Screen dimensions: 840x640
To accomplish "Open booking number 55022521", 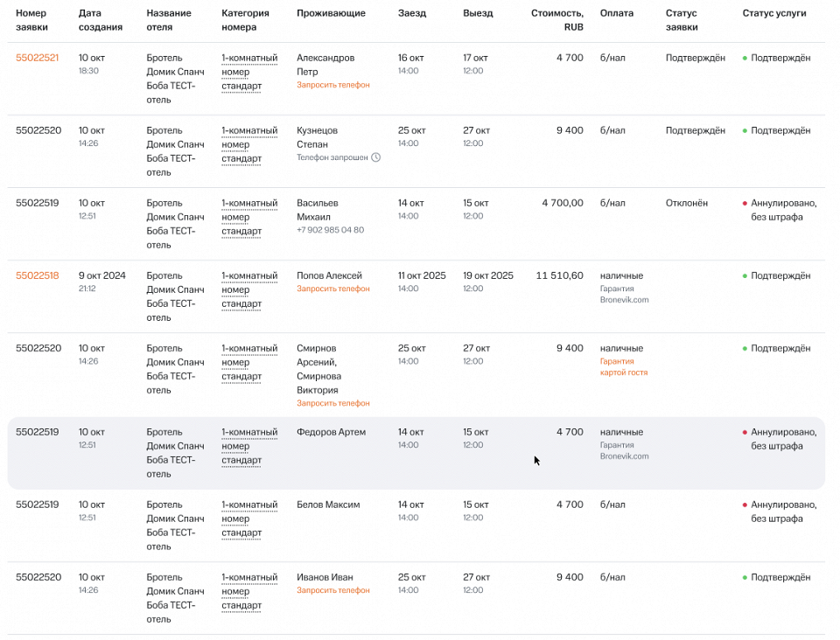I will point(37,58).
